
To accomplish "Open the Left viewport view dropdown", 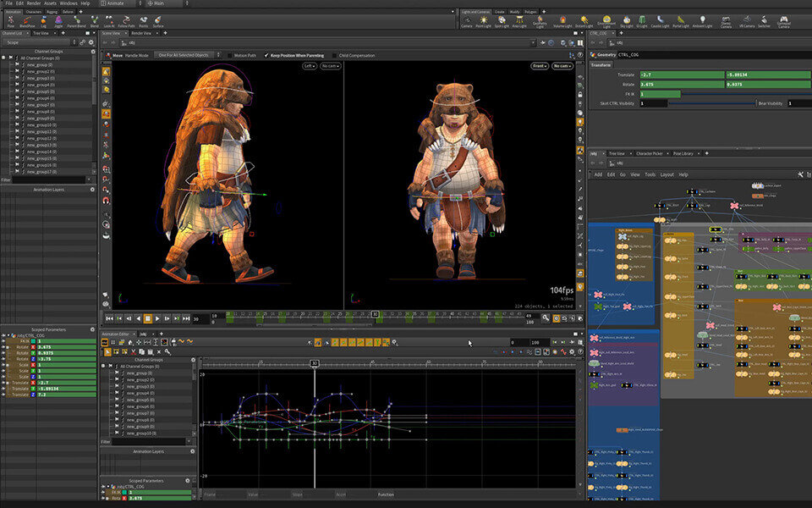I will pyautogui.click(x=310, y=66).
